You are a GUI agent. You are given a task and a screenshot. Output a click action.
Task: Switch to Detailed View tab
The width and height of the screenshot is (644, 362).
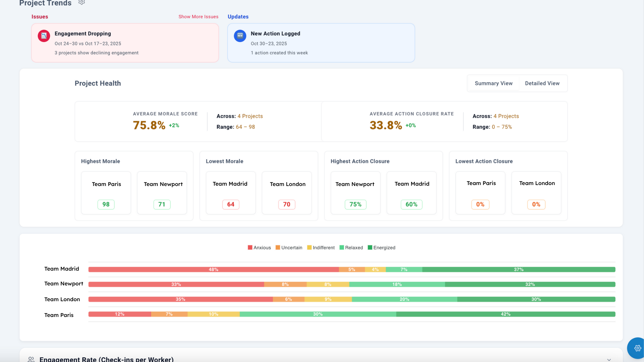(542, 83)
